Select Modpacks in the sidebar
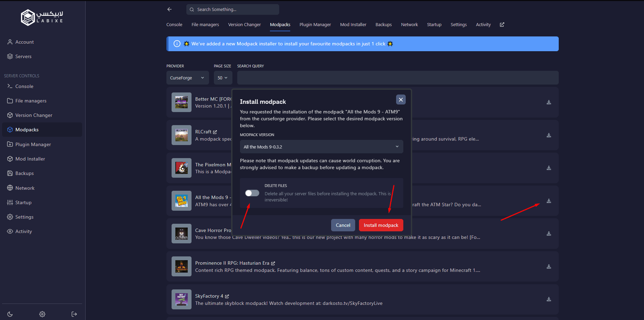The image size is (644, 320). (x=42, y=130)
